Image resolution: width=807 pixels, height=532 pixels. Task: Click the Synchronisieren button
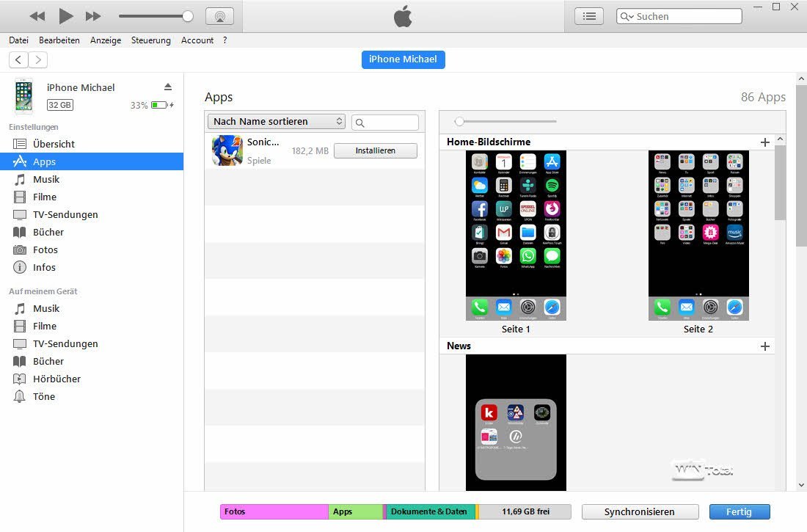tap(639, 512)
